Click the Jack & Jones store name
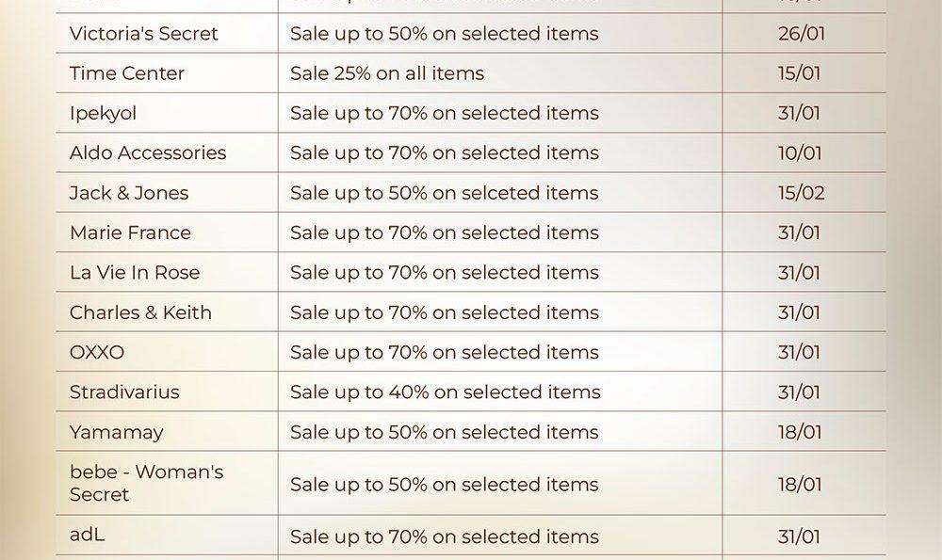This screenshot has width=942, height=560. point(129,193)
